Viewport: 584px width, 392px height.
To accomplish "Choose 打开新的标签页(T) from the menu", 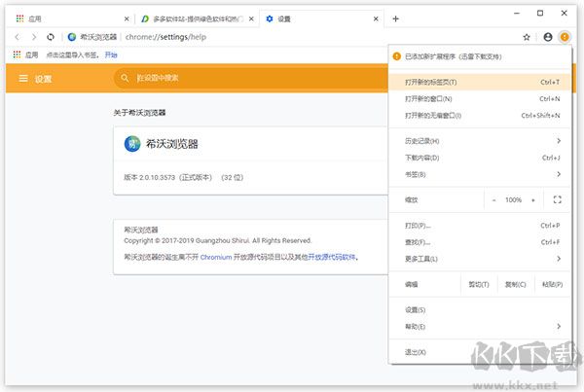I will (x=479, y=82).
